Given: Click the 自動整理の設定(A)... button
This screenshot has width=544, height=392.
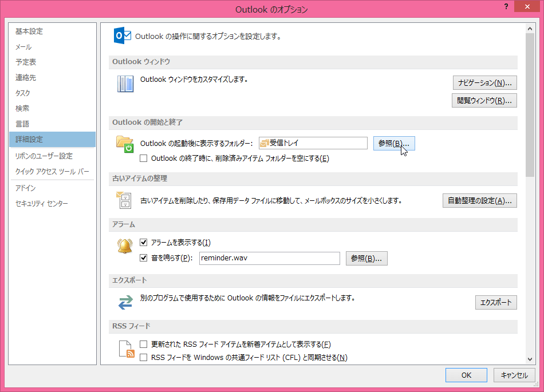Looking at the screenshot, I should pyautogui.click(x=480, y=201).
